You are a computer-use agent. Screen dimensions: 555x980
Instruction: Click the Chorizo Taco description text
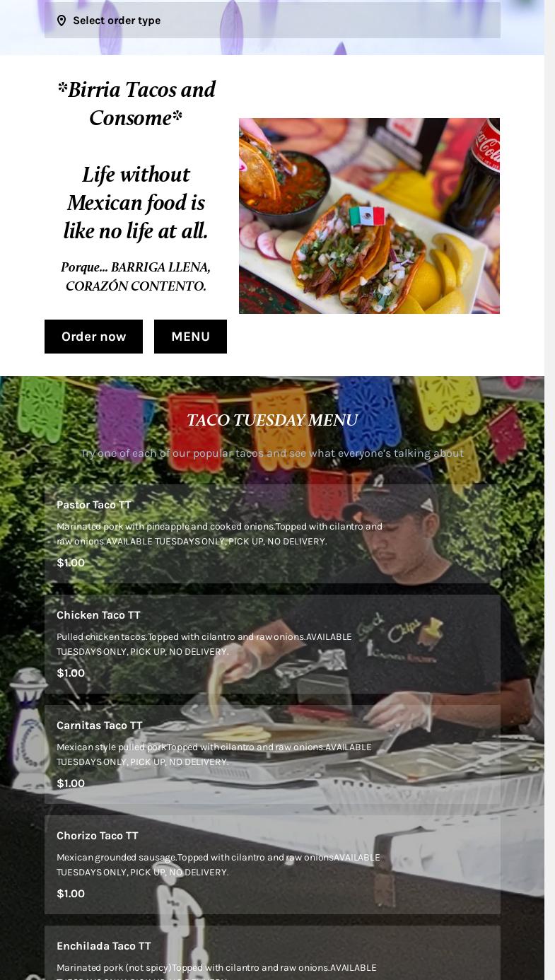click(218, 865)
